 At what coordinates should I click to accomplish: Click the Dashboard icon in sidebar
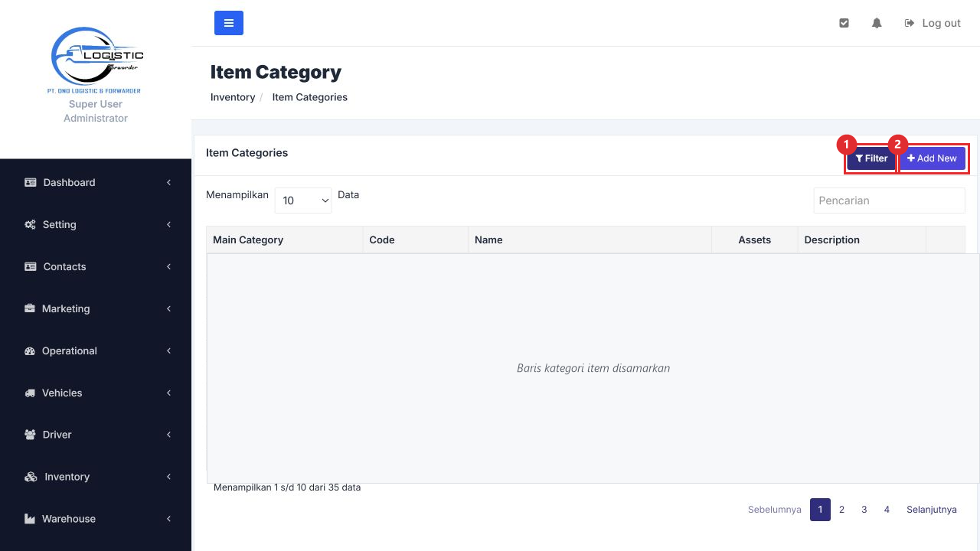[x=31, y=182]
